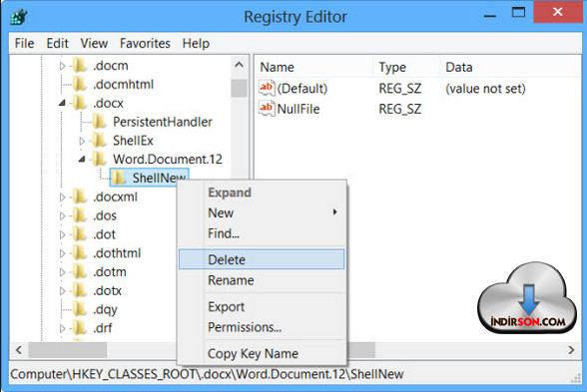Viewport: 587px width, 392px height.
Task: Open the File menu
Action: point(24,44)
